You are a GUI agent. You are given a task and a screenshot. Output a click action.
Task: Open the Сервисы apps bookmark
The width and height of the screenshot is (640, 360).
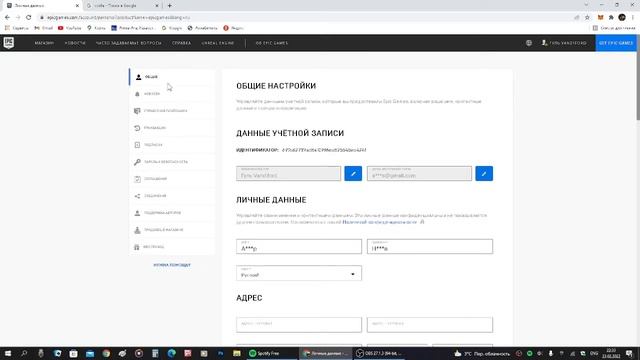coord(16,28)
